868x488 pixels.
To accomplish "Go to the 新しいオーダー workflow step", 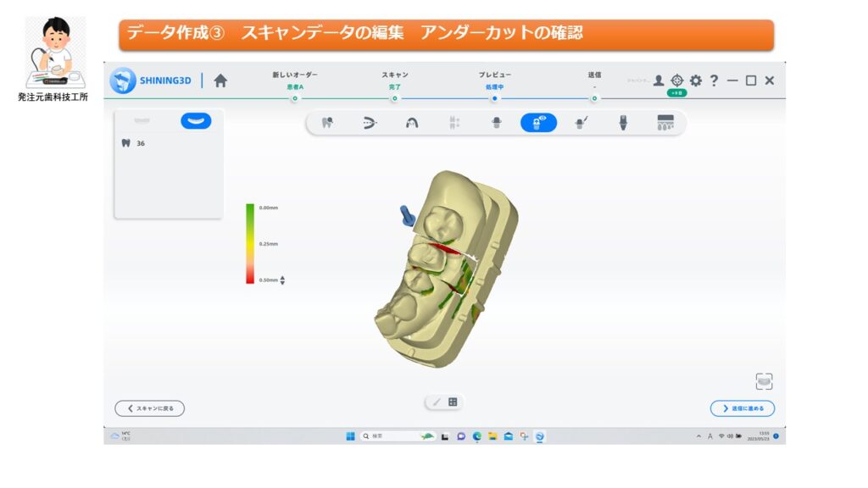I will coord(295,98).
